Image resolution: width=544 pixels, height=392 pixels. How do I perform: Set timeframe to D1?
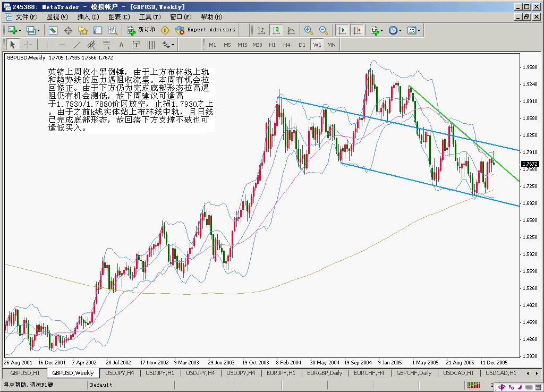click(x=302, y=45)
